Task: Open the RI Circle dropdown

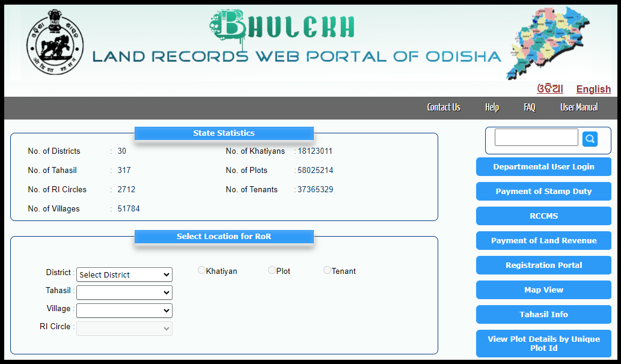Action: click(124, 329)
